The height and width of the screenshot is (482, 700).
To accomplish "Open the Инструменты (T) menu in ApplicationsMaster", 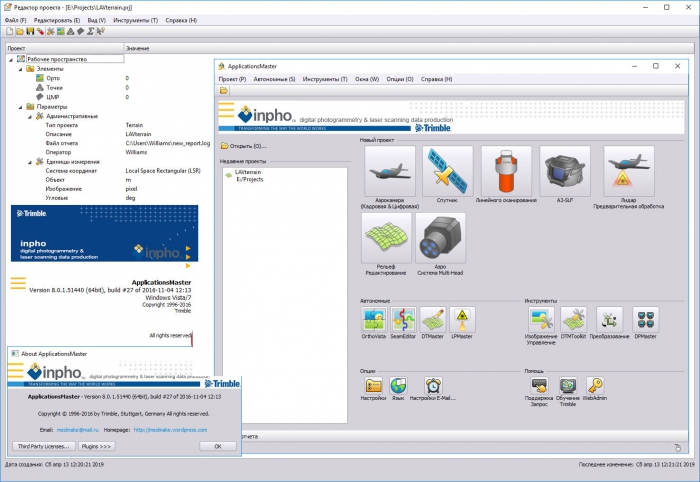I will (x=325, y=79).
